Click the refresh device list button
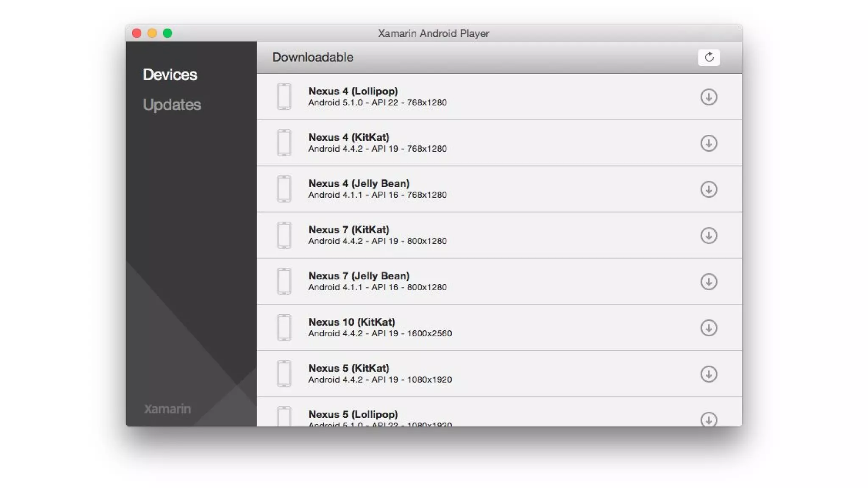Screen dimensions: 868x488 709,57
